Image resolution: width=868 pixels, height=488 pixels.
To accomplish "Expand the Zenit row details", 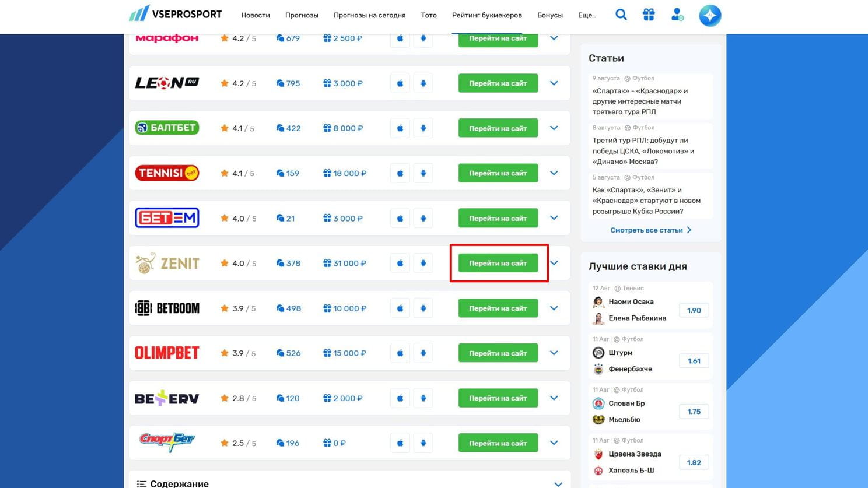I will [x=554, y=263].
